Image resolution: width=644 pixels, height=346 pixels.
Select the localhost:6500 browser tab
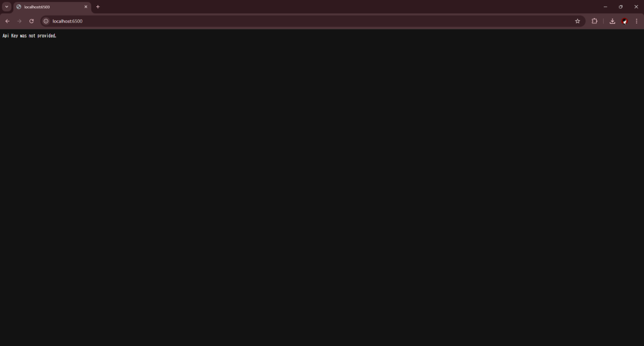pyautogui.click(x=52, y=7)
